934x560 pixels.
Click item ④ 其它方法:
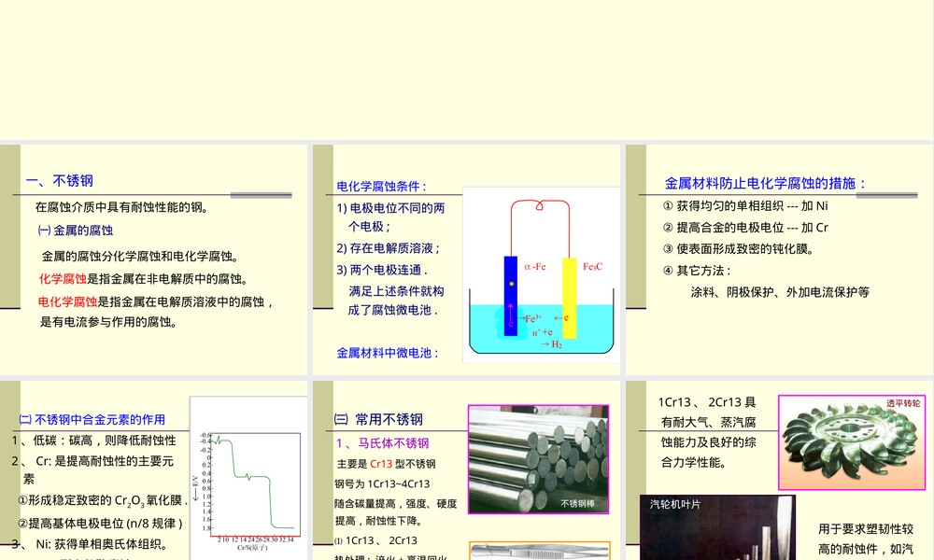[697, 271]
